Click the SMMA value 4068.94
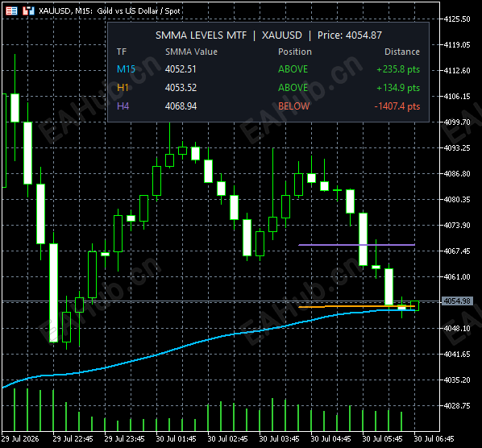Image resolution: width=482 pixels, height=448 pixels. (181, 106)
